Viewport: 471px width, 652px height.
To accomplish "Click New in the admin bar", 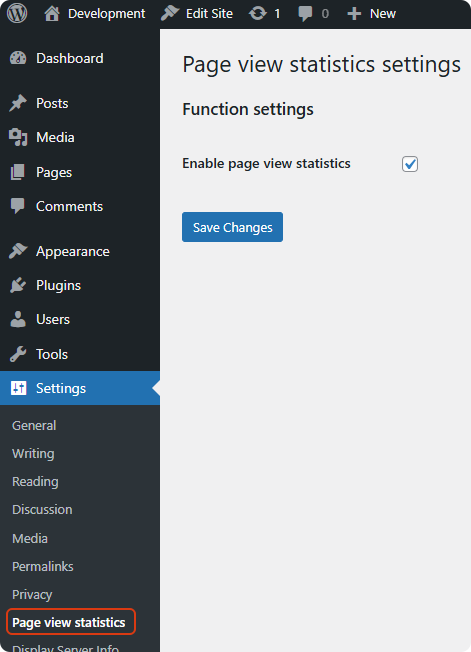I will 383,14.
